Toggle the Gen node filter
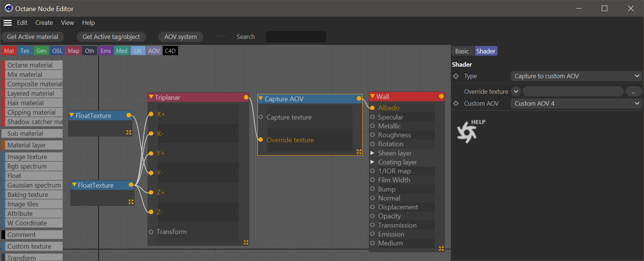Screen dimensions: 644x261 41,51
